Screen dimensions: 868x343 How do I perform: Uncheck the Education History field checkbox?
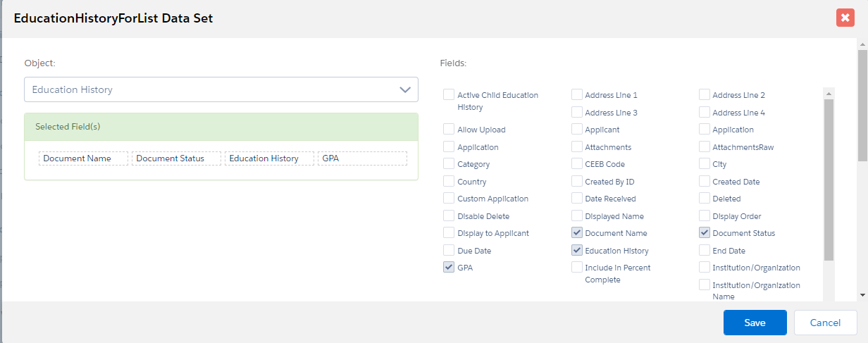click(577, 250)
